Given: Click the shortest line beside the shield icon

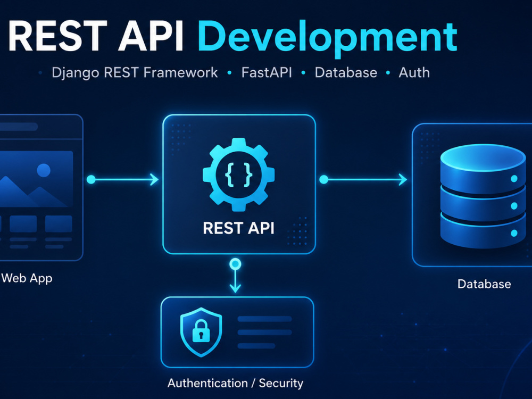Looking at the screenshot, I should point(256,346).
